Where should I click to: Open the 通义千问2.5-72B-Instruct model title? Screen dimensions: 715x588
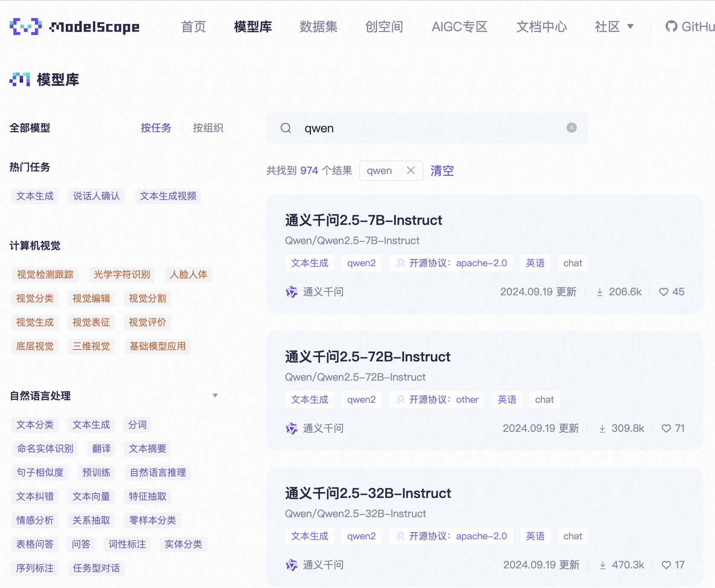coord(367,357)
